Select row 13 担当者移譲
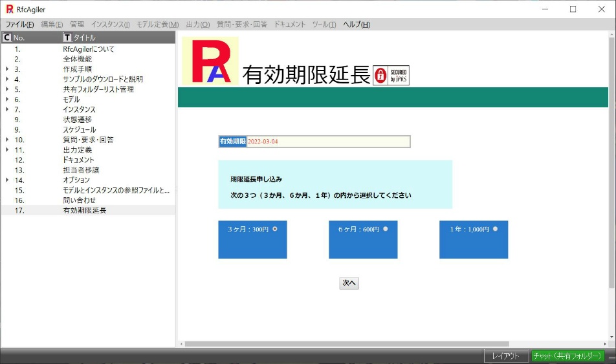 click(88, 170)
